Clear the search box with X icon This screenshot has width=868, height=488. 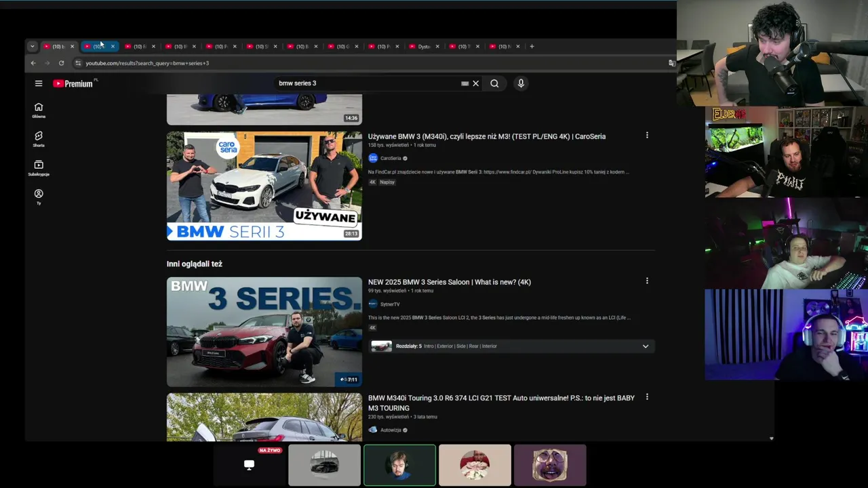[475, 83]
